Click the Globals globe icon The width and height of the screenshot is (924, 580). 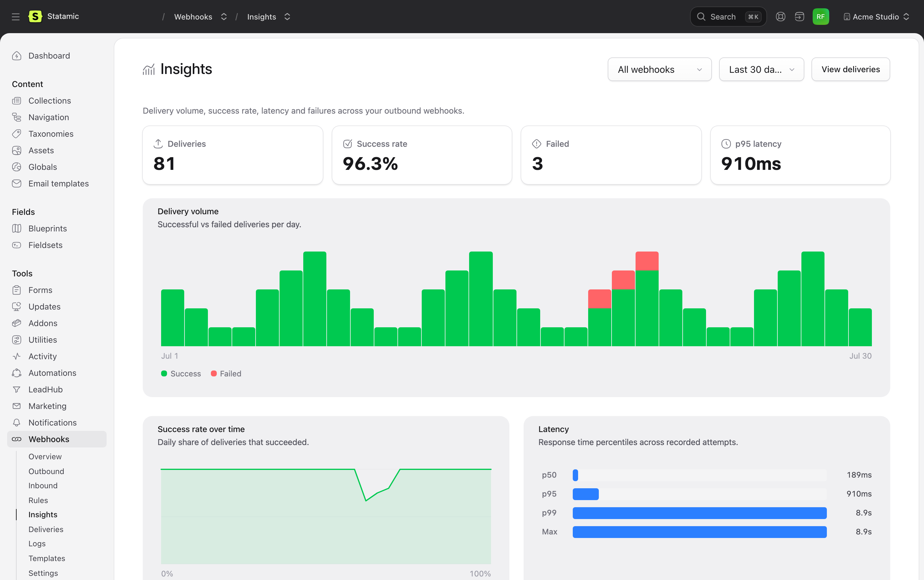[17, 167]
